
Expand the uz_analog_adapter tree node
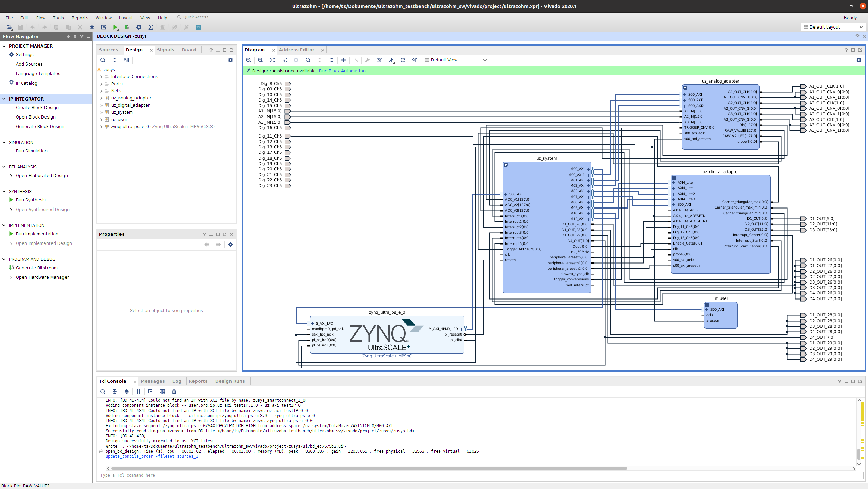101,98
